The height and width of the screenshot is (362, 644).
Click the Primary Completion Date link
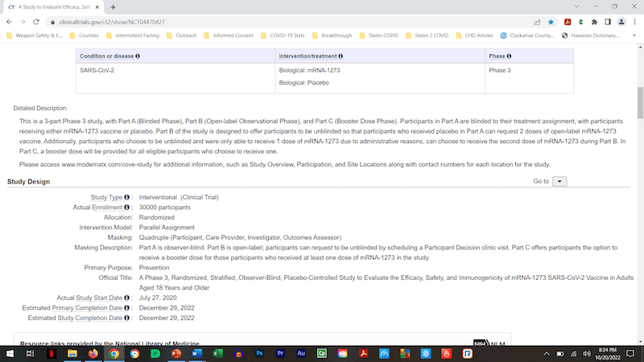pos(87,308)
